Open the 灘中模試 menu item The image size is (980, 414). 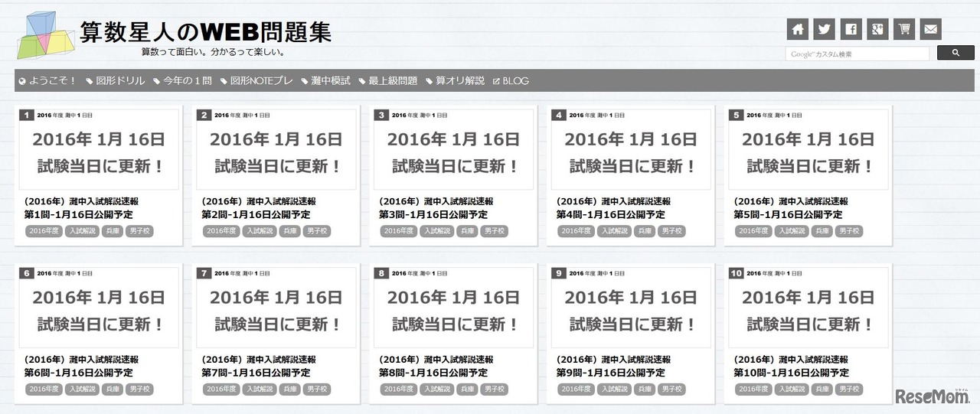326,80
